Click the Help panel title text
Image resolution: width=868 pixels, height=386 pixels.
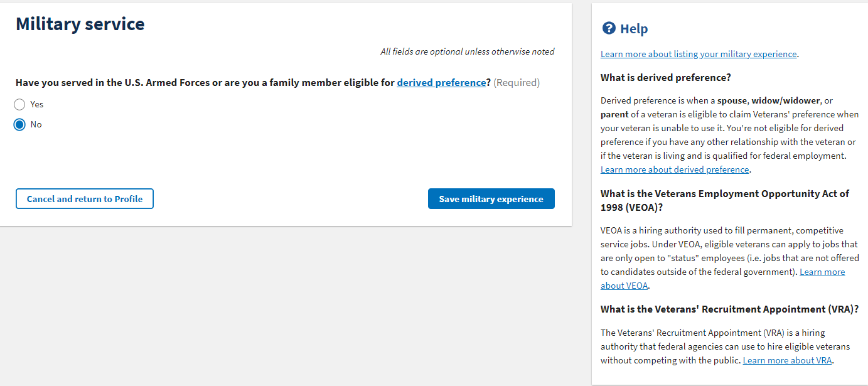[x=634, y=29]
